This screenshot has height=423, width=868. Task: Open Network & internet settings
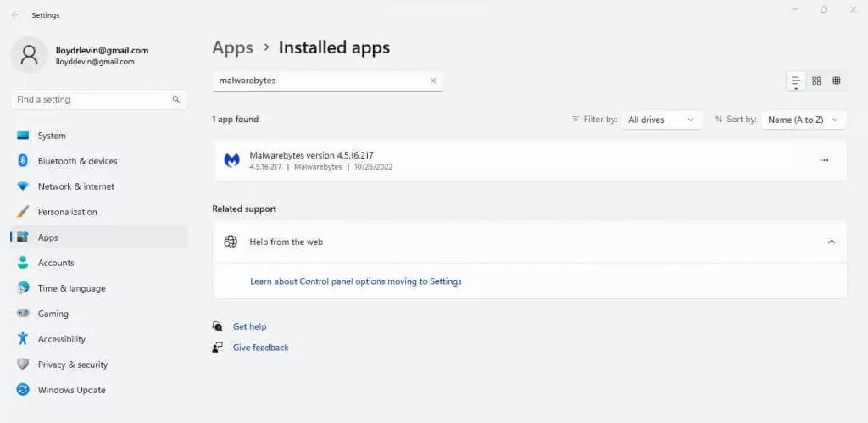click(100, 186)
